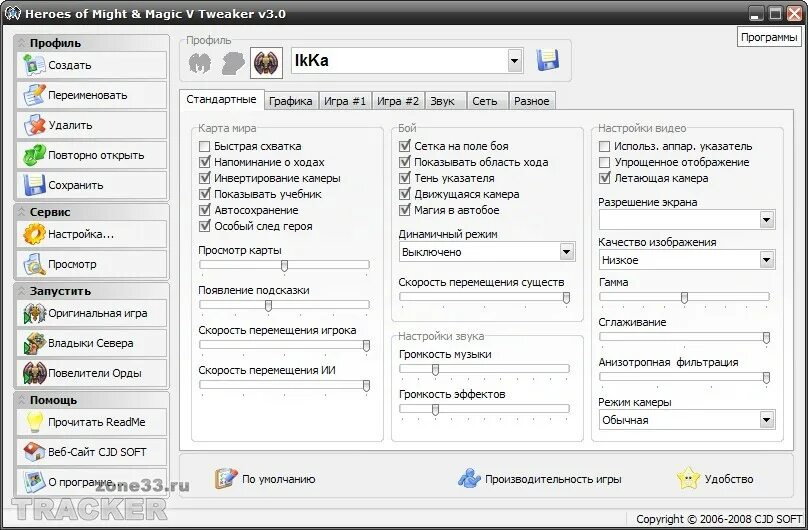The height and width of the screenshot is (530, 808).
Task: Switch to the Игра #1 tab
Action: 345,101
